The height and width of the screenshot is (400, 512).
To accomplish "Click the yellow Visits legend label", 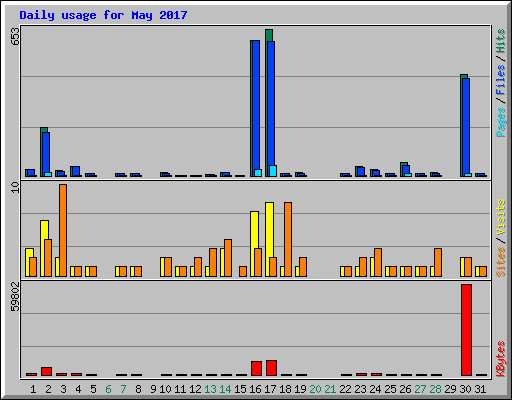I will (x=501, y=217).
